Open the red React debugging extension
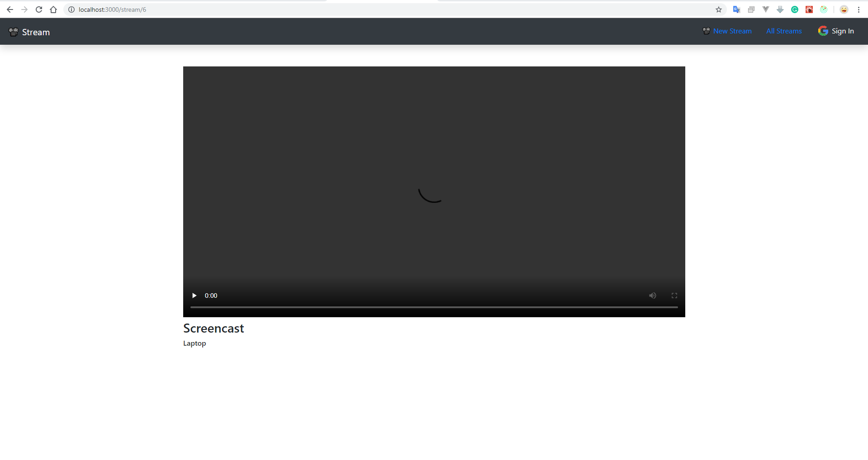 (x=809, y=9)
